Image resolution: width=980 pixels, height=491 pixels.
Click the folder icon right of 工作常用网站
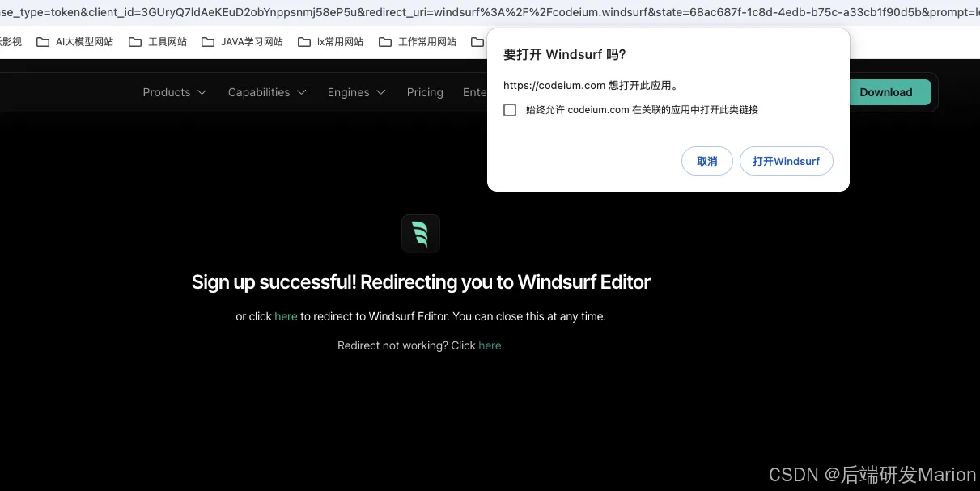coord(477,42)
